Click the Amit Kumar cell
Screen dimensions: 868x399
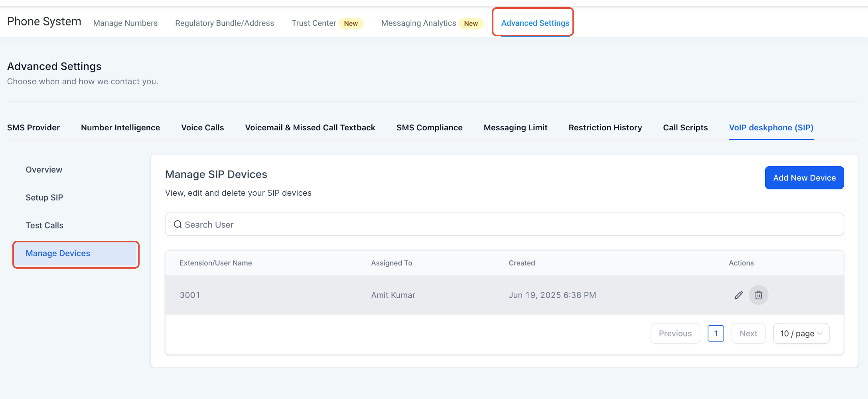[393, 295]
